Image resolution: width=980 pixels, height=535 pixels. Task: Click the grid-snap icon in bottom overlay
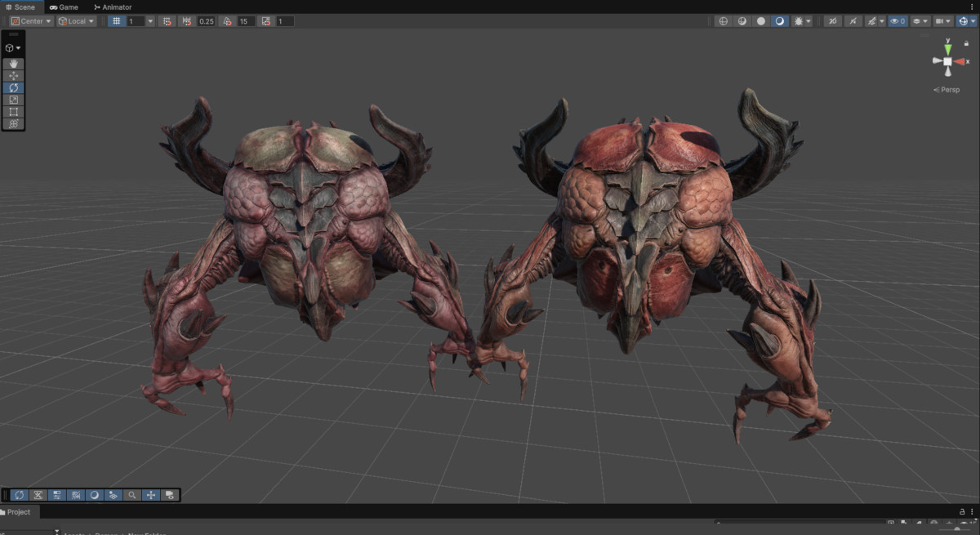click(x=76, y=495)
